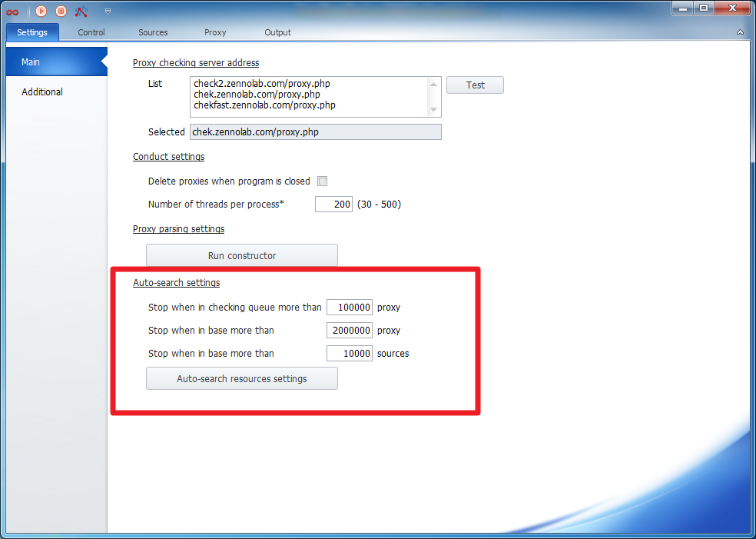Click the server list scroll down arrow
The height and width of the screenshot is (539, 756).
click(433, 109)
